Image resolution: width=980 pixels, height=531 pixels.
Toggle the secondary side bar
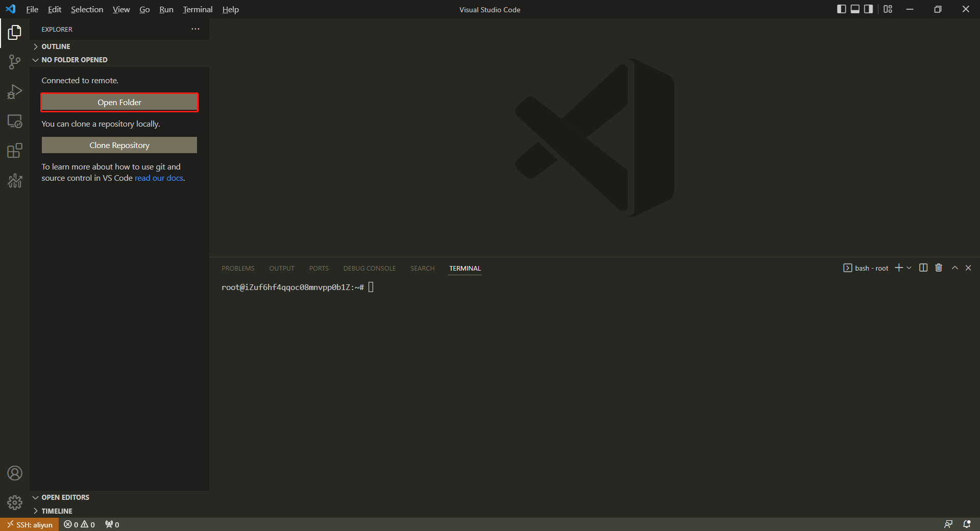868,9
